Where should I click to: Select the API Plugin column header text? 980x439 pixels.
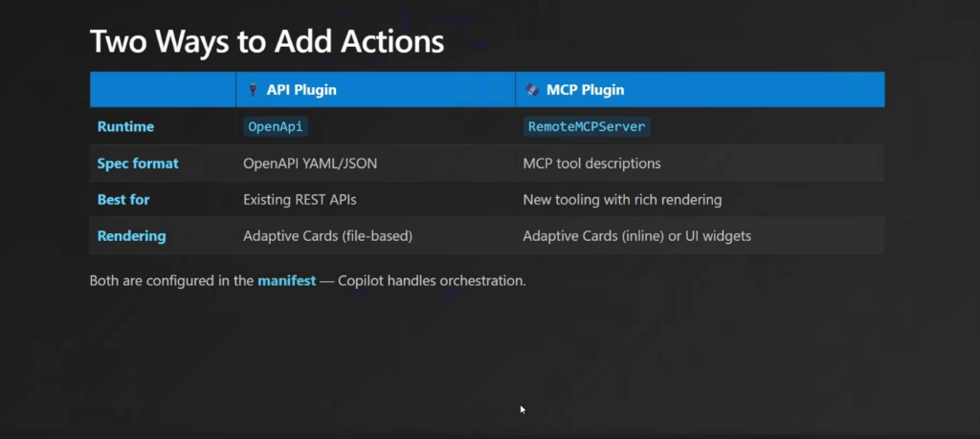[x=301, y=90]
